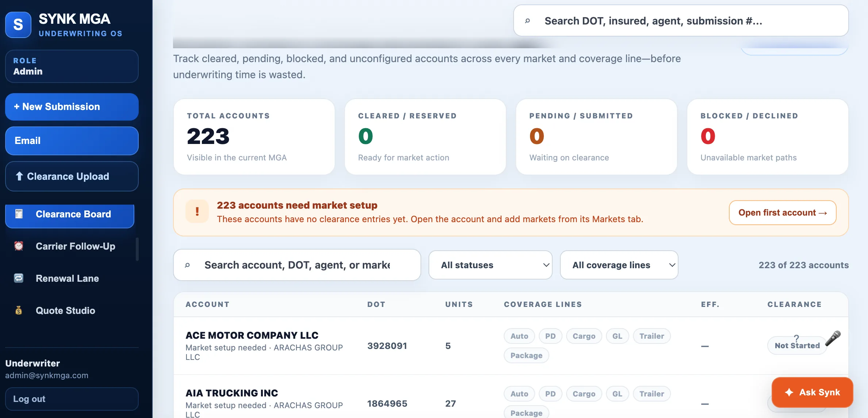Click the orange exclamation alert icon
The width and height of the screenshot is (868, 418).
pos(197,211)
